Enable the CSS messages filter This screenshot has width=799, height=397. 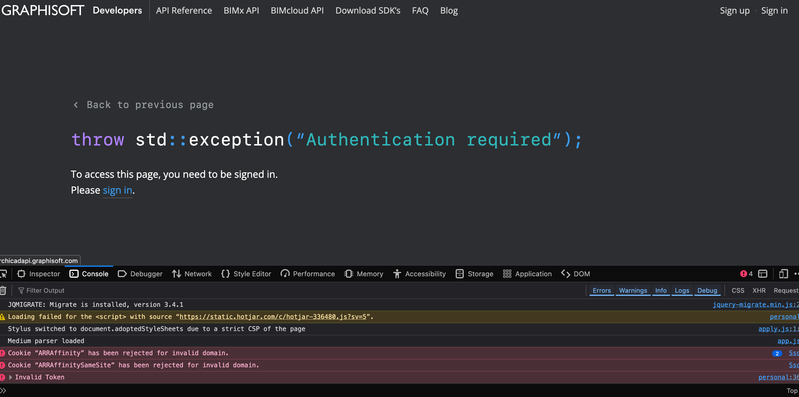(738, 290)
